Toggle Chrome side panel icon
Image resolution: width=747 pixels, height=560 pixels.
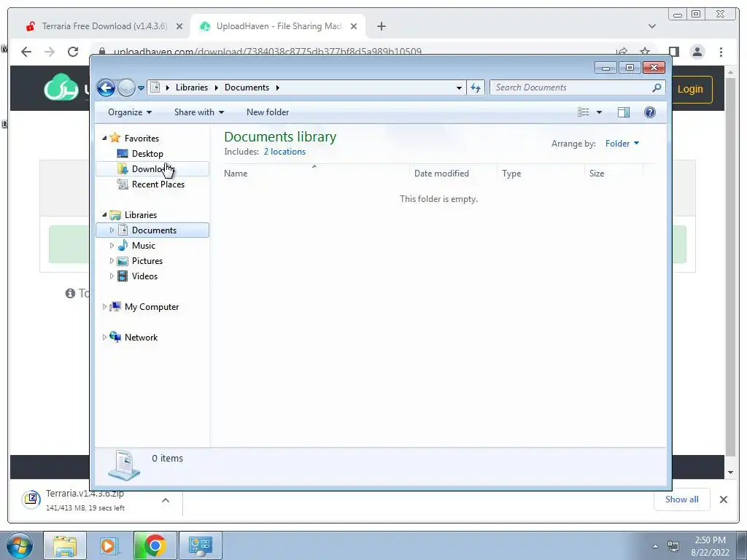(x=673, y=52)
